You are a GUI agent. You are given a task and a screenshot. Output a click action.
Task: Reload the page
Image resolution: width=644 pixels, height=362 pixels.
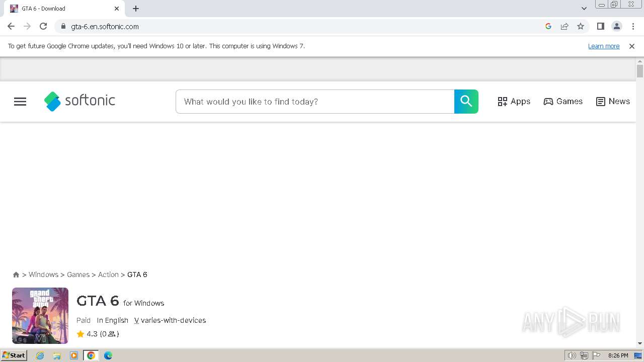click(x=43, y=26)
